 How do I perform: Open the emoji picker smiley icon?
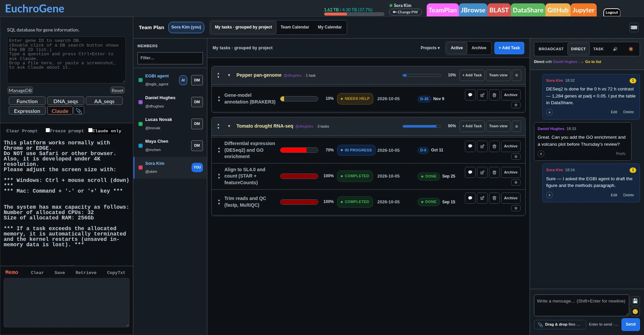pyautogui.click(x=635, y=312)
